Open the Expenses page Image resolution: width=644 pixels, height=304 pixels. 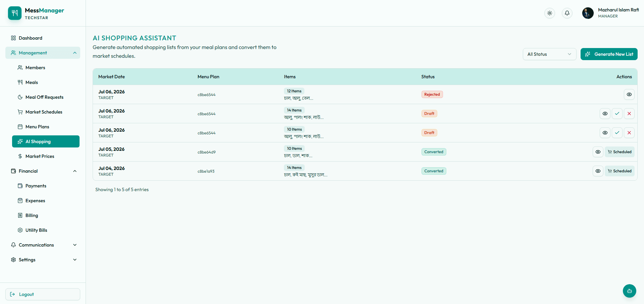[46, 201]
